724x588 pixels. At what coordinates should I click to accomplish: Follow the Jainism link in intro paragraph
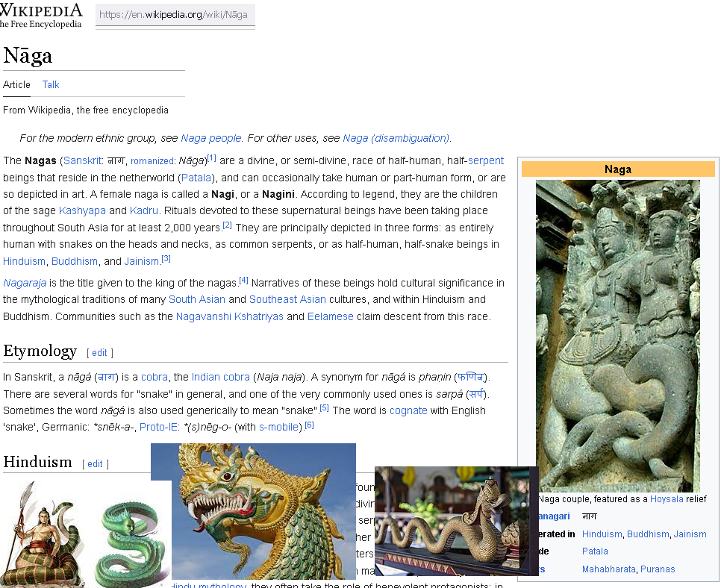click(141, 261)
